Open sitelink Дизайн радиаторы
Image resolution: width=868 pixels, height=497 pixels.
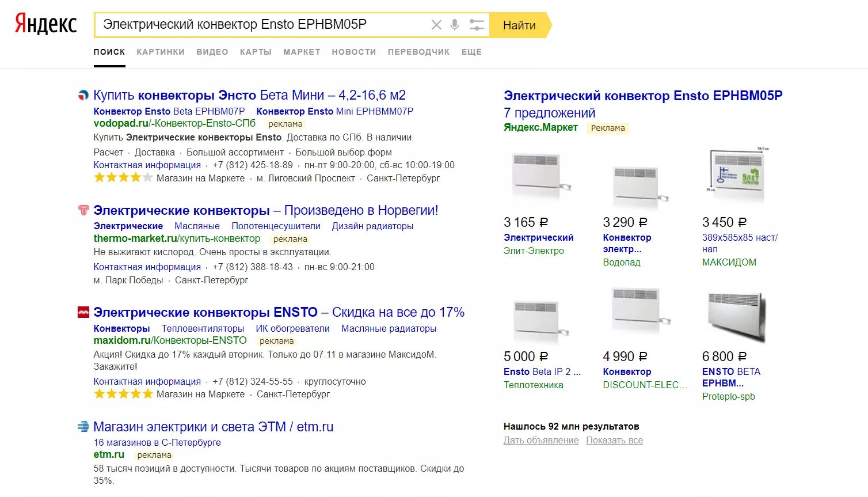(372, 226)
